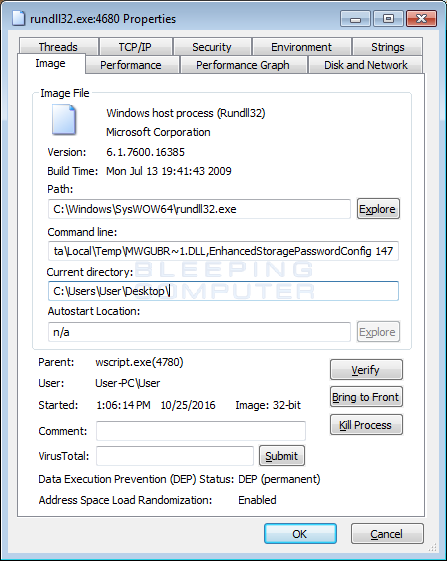The image size is (447, 561).
Task: Open the Performance Graph tab
Action: tap(243, 65)
